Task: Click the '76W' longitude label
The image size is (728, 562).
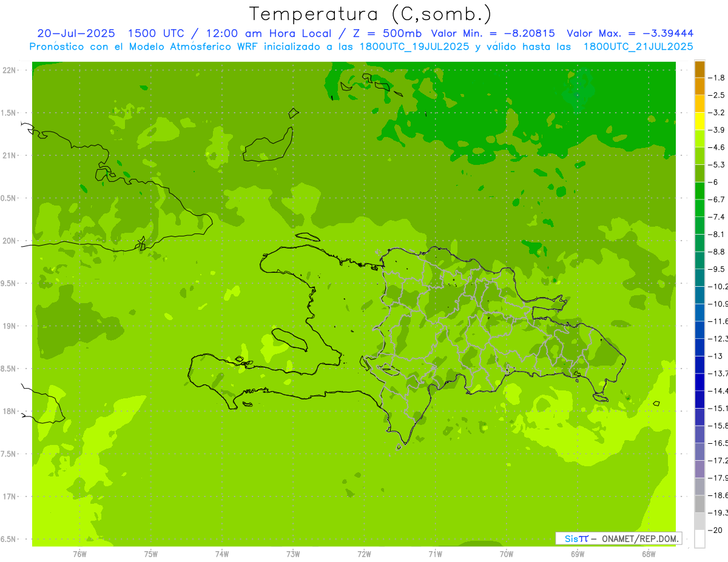Action: tap(79, 554)
